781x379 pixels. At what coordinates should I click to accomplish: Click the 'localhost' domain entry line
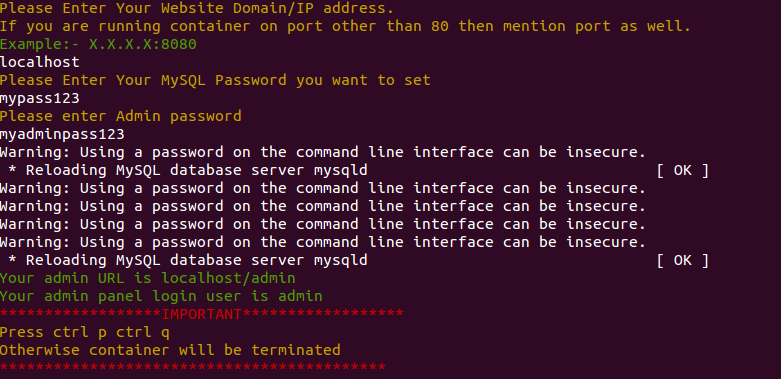click(40, 62)
